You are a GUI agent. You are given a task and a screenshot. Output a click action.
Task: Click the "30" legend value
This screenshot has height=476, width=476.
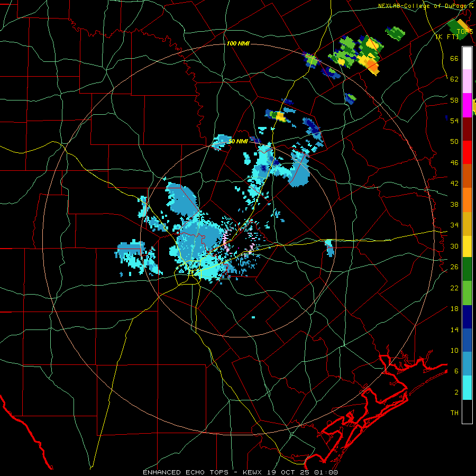[454, 246]
